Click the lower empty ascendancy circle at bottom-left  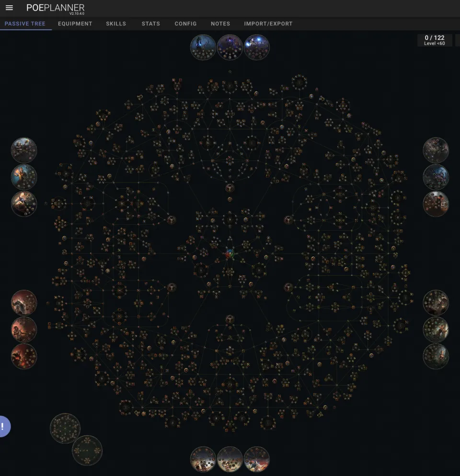pyautogui.click(x=87, y=450)
